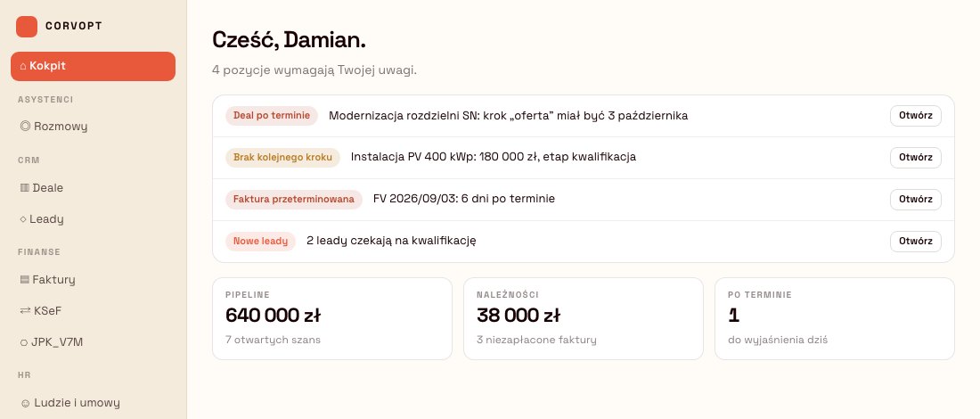Click the Deale pipeline columns icon
This screenshot has width=980, height=419.
[x=25, y=187]
